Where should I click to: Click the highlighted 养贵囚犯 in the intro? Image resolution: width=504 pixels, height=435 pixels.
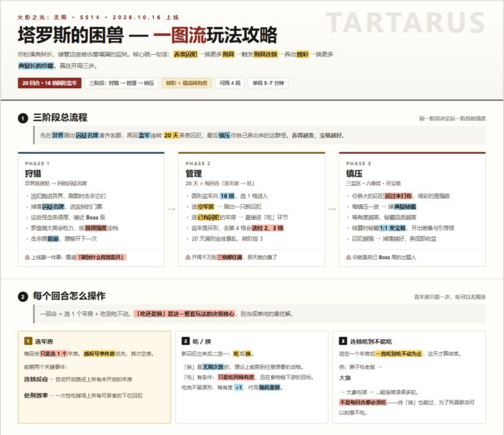pyautogui.click(x=185, y=54)
